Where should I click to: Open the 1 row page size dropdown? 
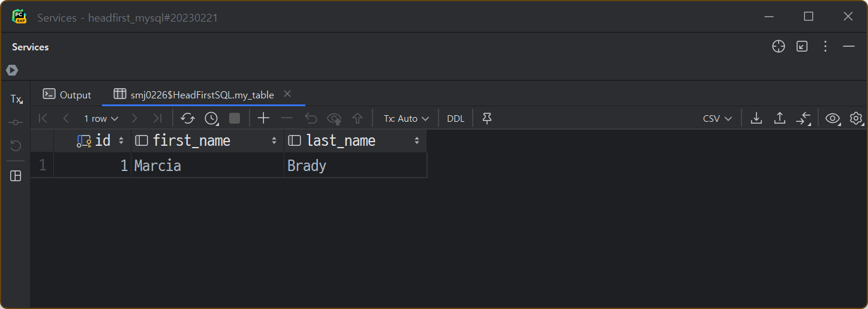click(x=101, y=118)
